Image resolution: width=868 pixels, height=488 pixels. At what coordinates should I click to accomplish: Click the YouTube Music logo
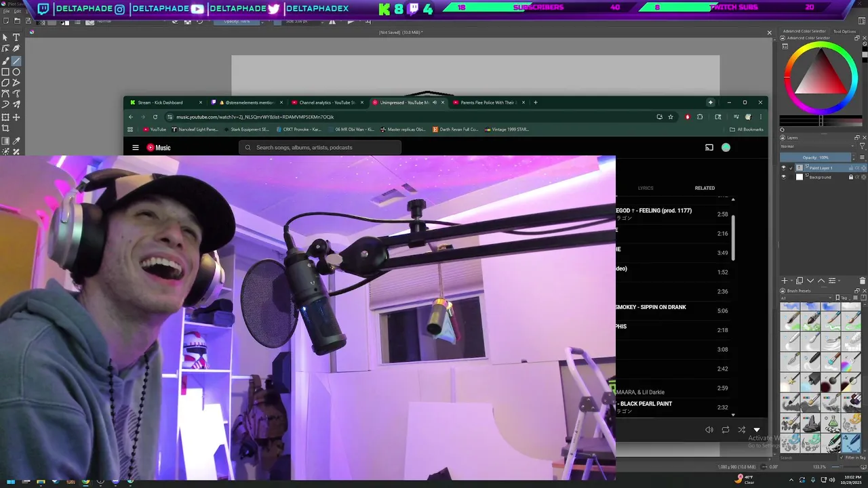pyautogui.click(x=159, y=148)
